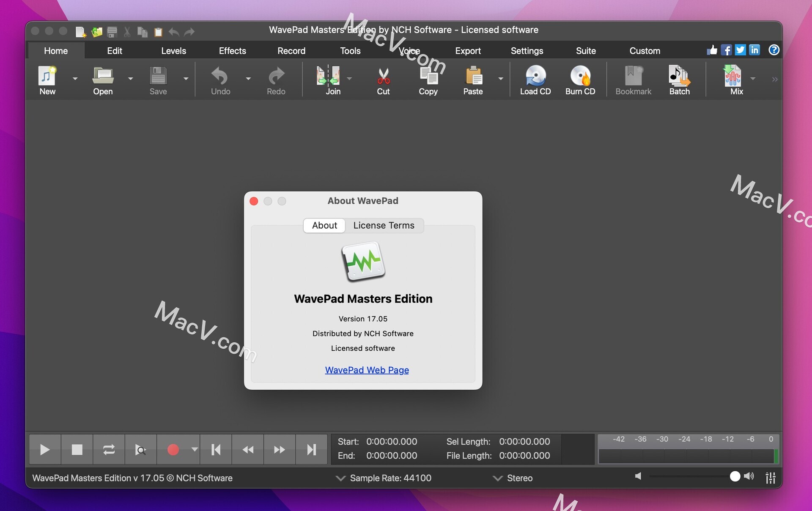
Task: Toggle loop playback mode
Action: coord(109,449)
